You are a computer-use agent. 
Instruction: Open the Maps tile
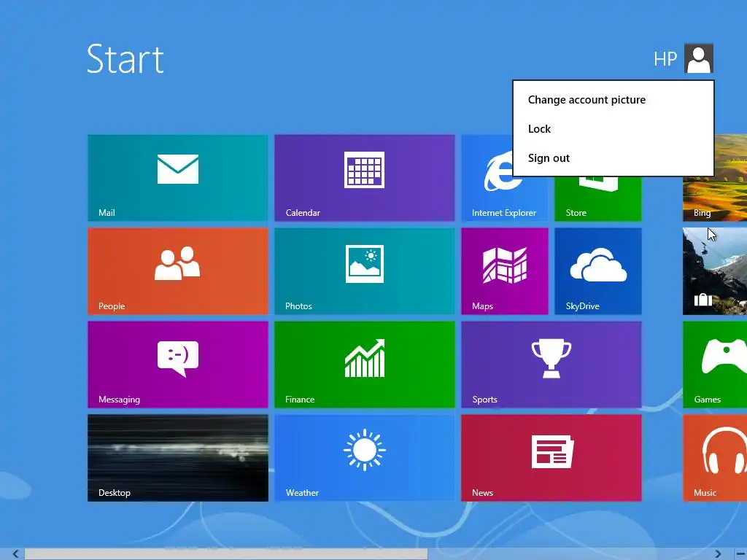pyautogui.click(x=505, y=271)
